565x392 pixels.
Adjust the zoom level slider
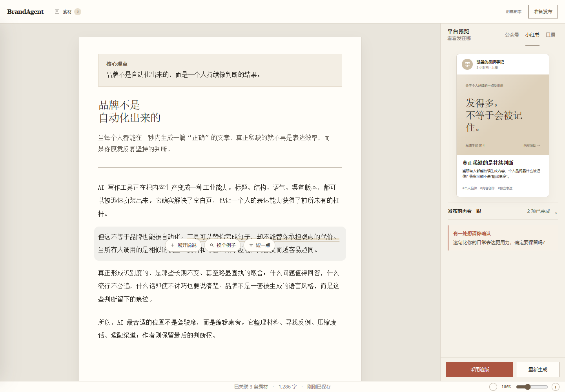pos(532,387)
